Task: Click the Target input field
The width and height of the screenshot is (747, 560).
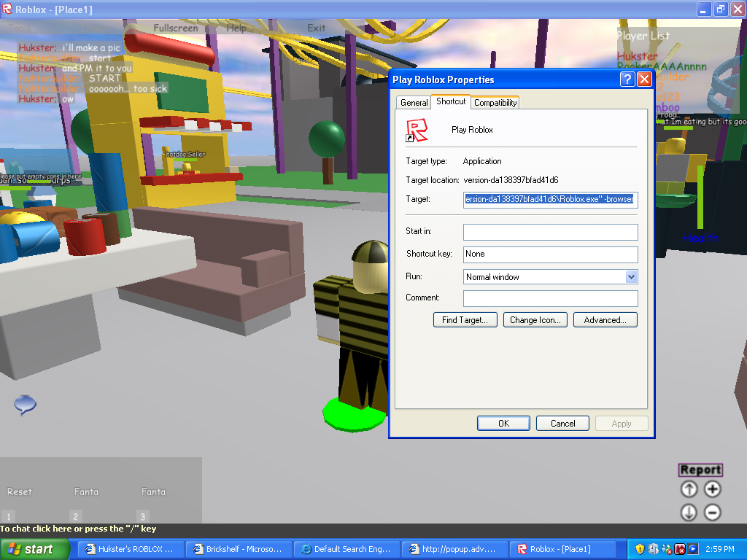Action: tap(550, 200)
